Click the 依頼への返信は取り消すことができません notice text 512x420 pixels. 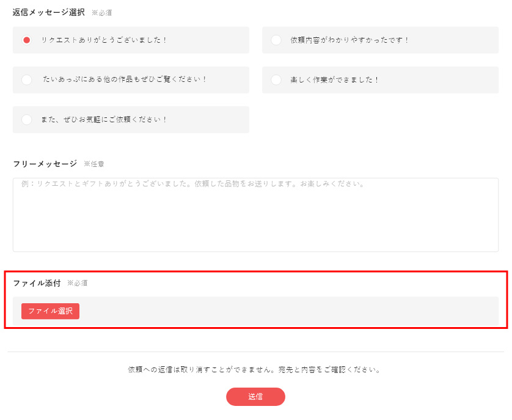tap(254, 370)
